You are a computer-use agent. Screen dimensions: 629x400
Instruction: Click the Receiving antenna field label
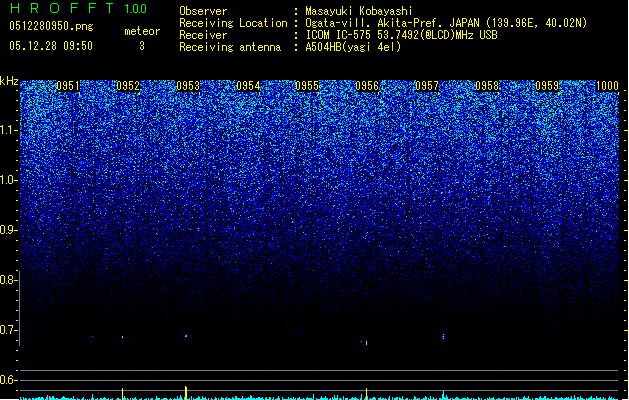click(x=230, y=47)
